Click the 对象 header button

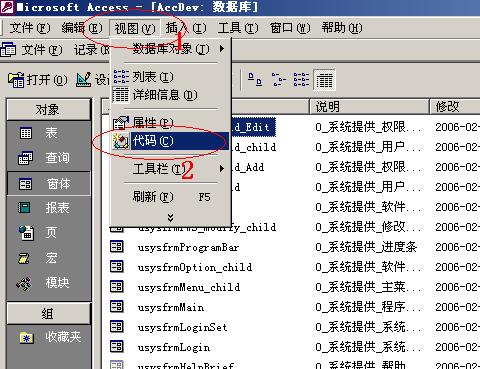pos(48,109)
